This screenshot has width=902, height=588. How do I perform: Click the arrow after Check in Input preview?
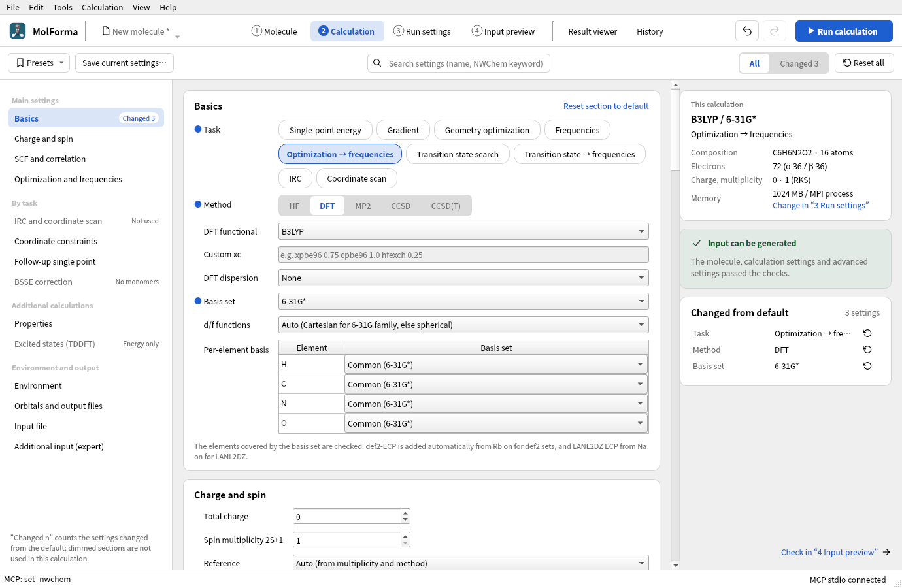886,552
